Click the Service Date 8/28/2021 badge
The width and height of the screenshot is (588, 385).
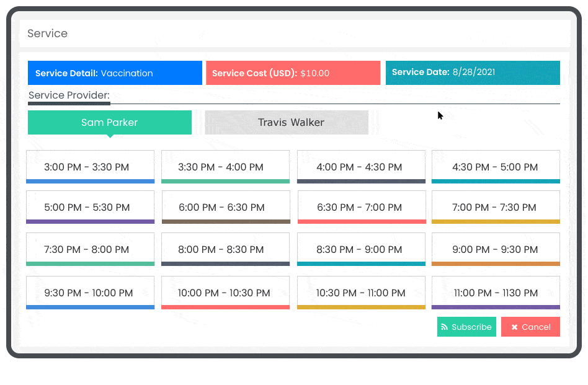point(473,73)
